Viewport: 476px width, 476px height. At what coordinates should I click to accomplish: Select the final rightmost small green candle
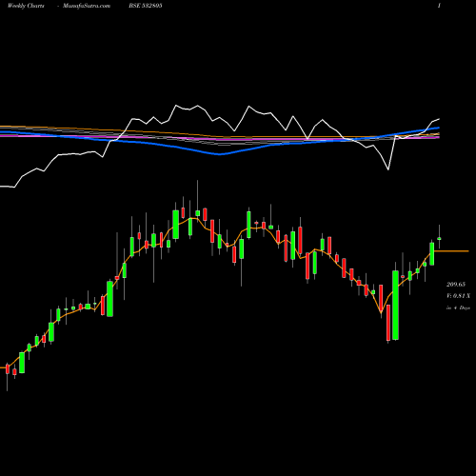(x=439, y=238)
